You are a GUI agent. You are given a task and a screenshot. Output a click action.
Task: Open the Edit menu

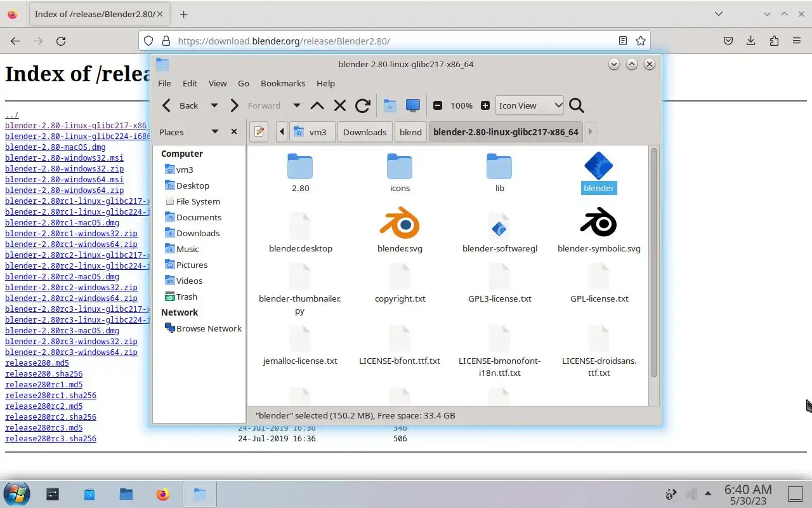(x=190, y=83)
